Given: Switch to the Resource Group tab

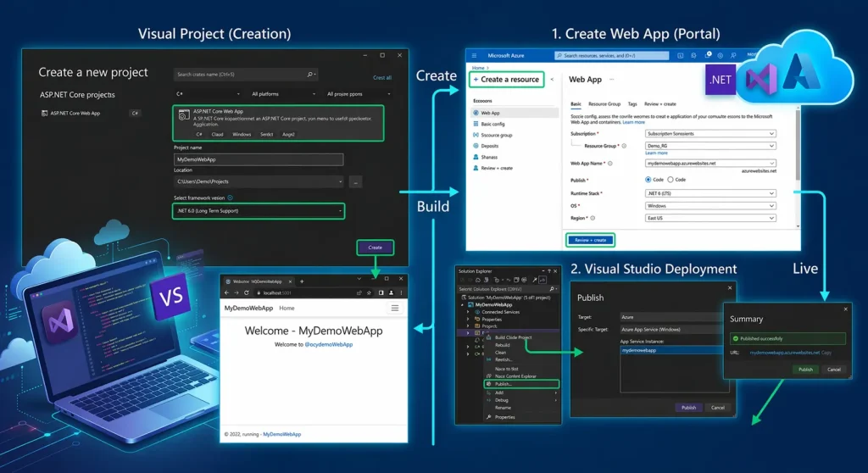Looking at the screenshot, I should coord(604,104).
